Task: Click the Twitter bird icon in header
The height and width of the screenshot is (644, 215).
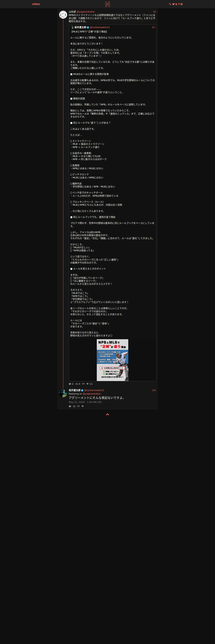Action: point(173,4)
